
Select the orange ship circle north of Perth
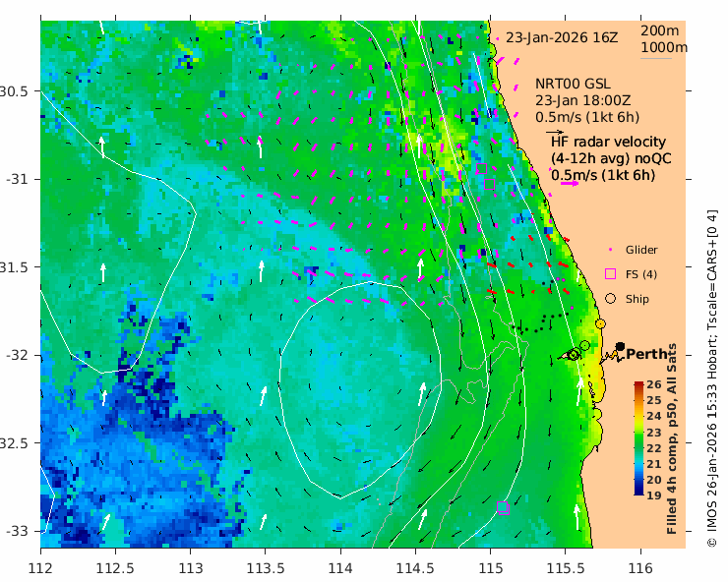tap(600, 323)
